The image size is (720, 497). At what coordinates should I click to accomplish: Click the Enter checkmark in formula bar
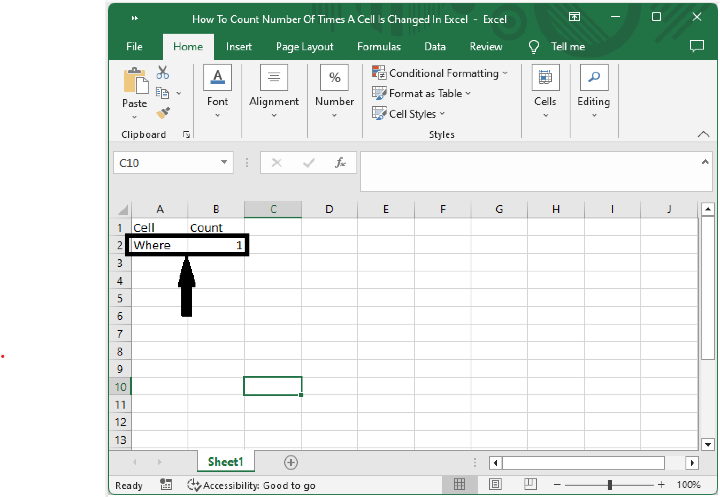(x=309, y=163)
